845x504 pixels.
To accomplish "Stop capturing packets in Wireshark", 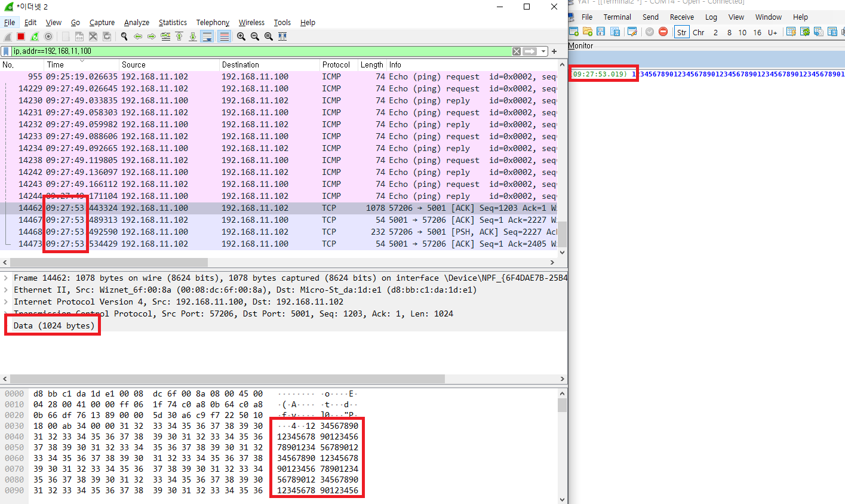I will click(x=21, y=36).
